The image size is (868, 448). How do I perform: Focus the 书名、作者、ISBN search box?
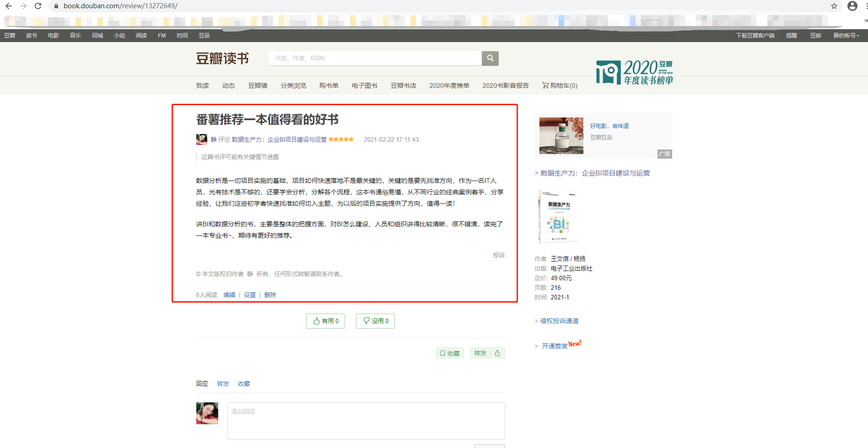click(375, 58)
